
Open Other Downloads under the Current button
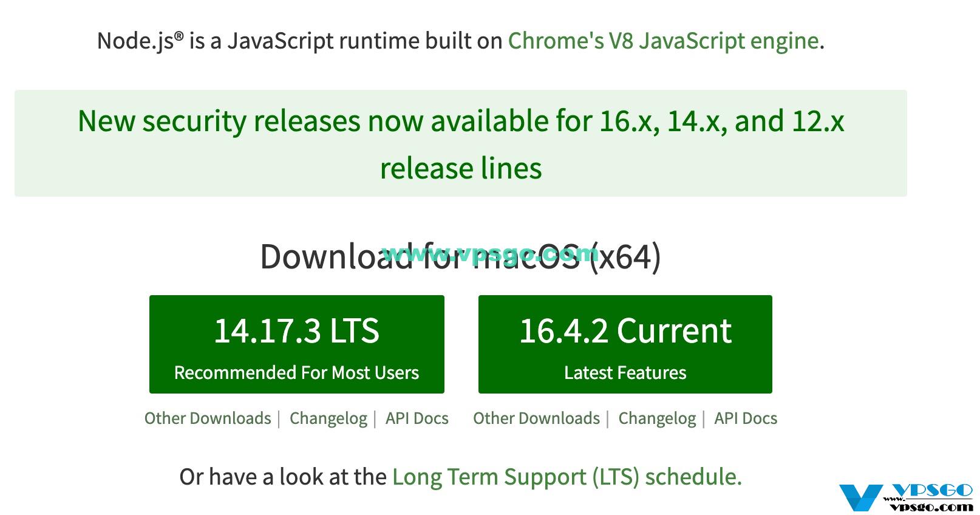point(536,418)
